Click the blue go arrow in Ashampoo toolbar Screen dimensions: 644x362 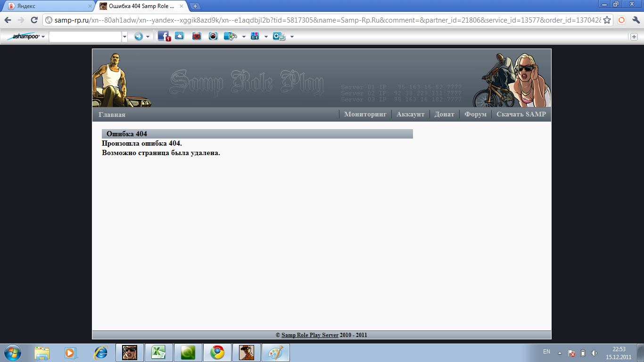139,36
